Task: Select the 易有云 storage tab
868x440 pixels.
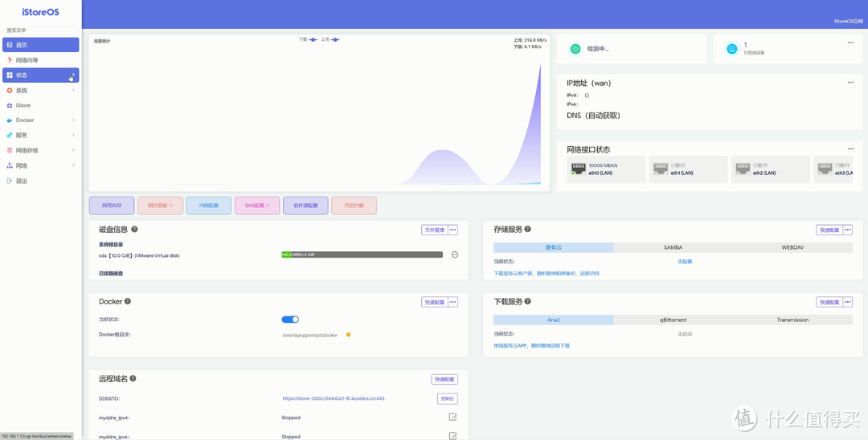Action: pos(554,247)
